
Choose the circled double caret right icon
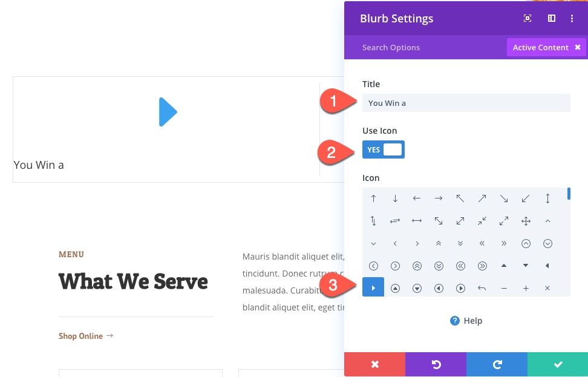point(482,266)
